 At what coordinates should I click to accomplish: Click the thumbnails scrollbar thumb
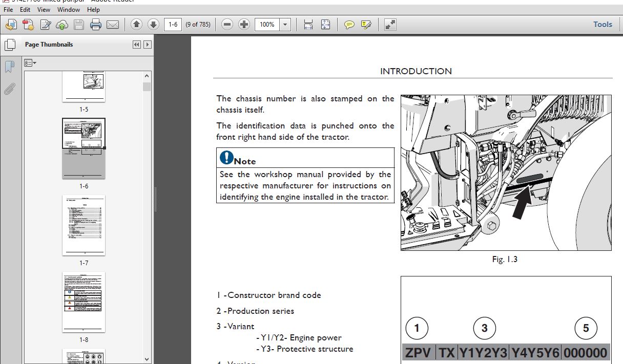tap(147, 87)
